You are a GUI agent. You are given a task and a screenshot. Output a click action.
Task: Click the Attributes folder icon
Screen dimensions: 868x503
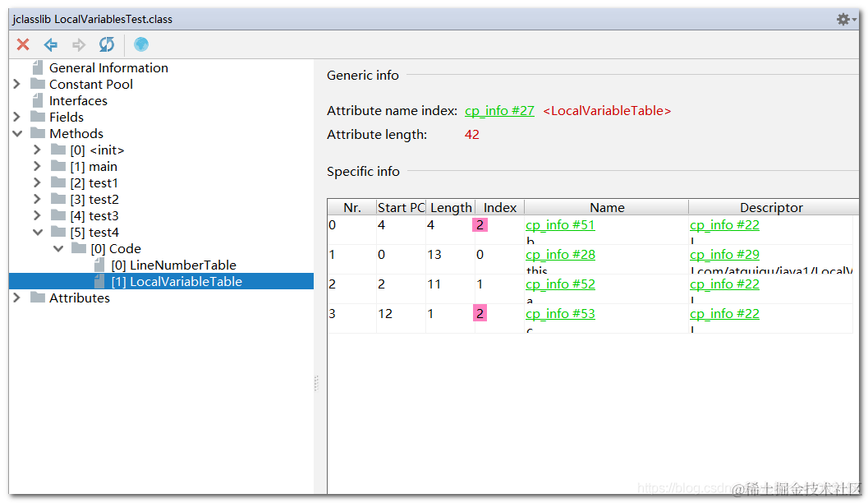click(38, 298)
